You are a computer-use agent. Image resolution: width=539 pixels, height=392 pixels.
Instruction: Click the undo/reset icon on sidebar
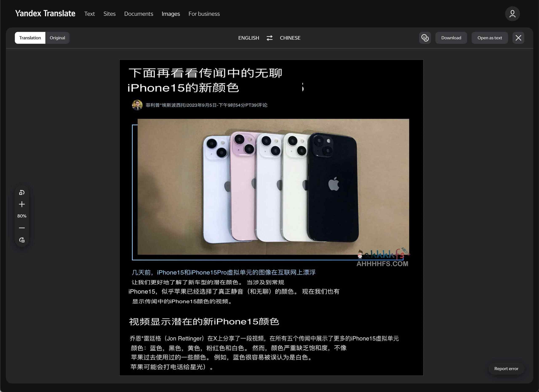[22, 193]
